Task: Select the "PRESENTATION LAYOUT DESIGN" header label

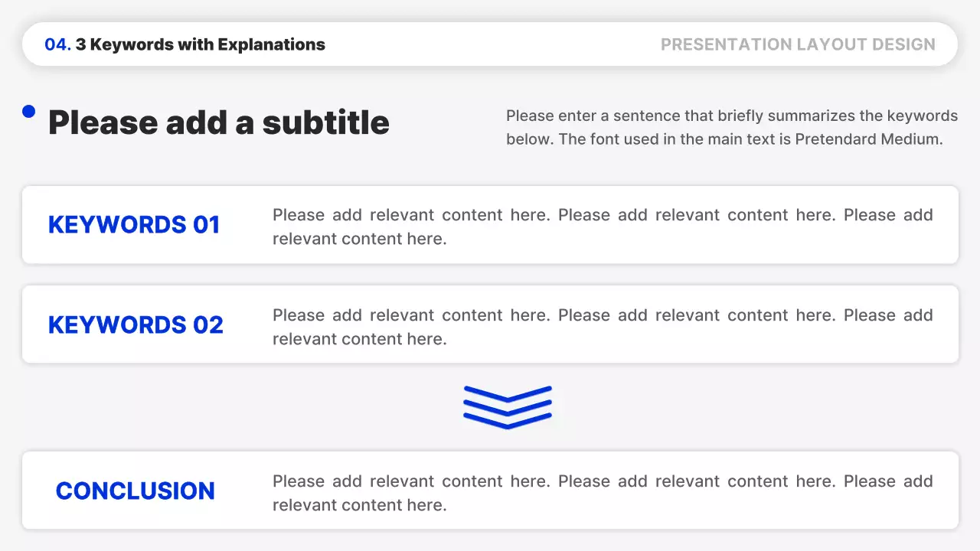Action: pyautogui.click(x=798, y=44)
